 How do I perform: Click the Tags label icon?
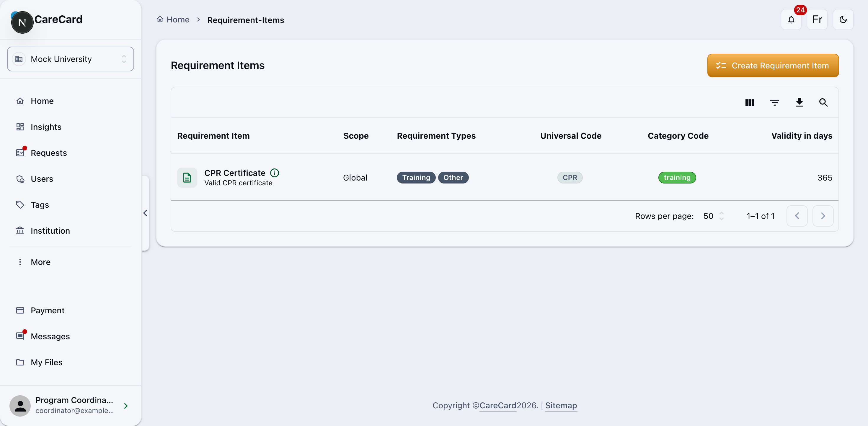point(20,205)
